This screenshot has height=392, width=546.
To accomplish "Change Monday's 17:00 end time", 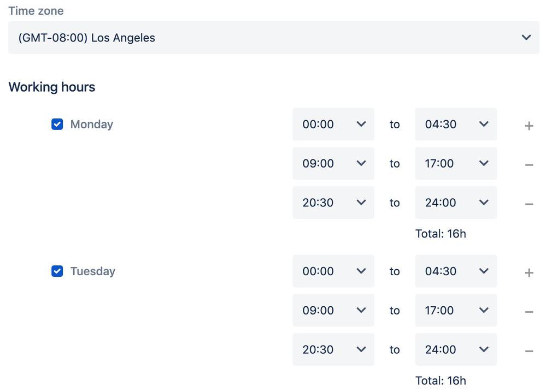I will pos(456,163).
